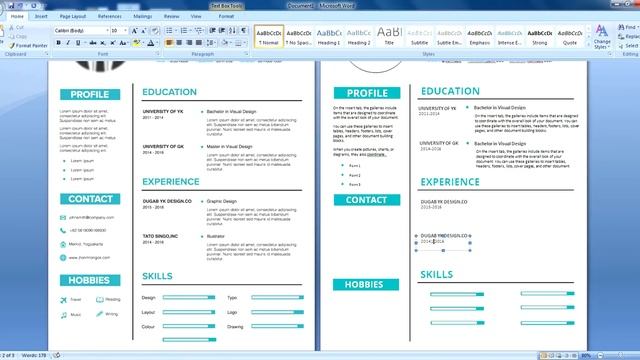640x360 pixels.
Task: Click the Line Spacing icon
Action: tap(210, 43)
